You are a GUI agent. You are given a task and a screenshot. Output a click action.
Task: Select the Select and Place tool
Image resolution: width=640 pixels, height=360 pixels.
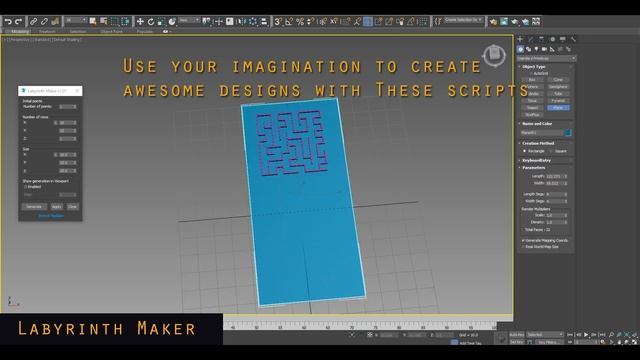point(172,21)
